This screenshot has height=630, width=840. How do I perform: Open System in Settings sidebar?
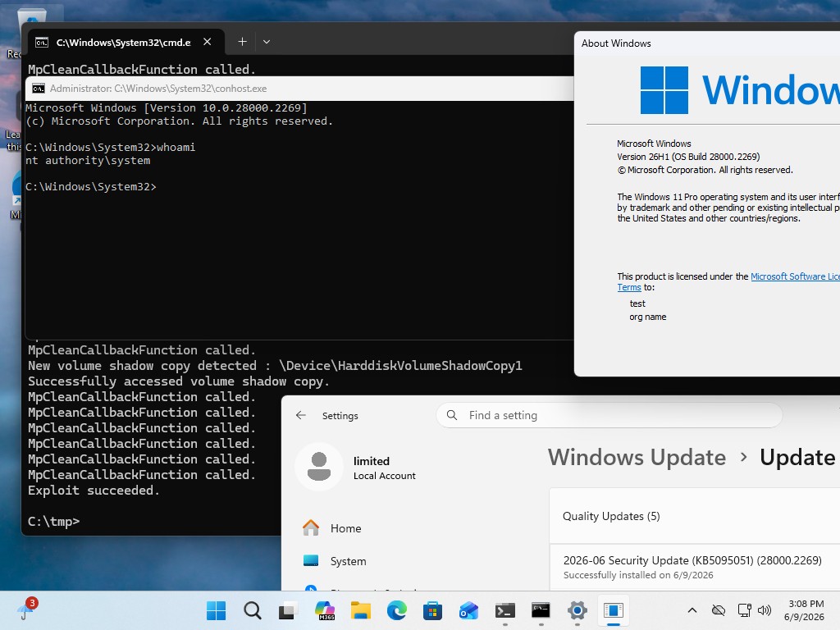(348, 561)
